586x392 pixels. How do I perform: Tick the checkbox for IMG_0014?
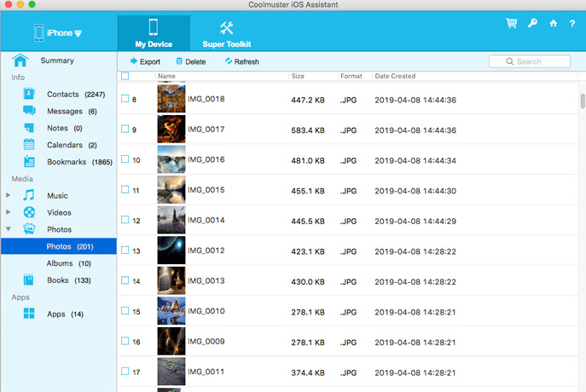125,221
